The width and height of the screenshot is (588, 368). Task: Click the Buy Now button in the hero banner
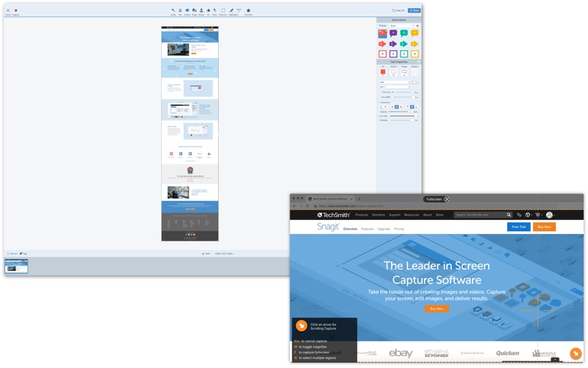(x=437, y=308)
